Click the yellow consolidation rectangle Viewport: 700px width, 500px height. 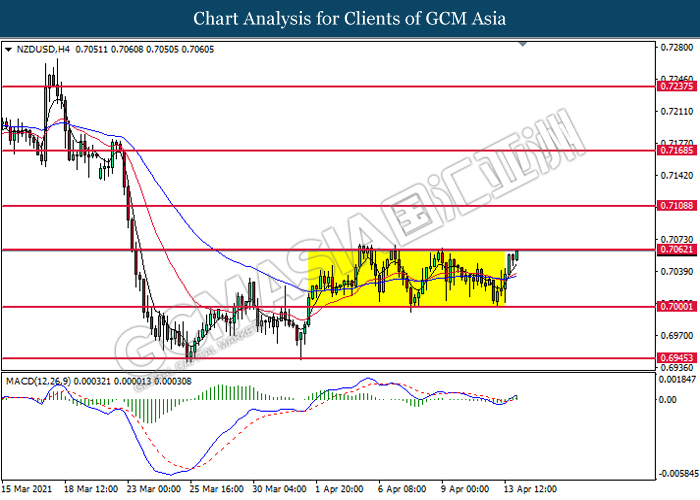[410, 277]
